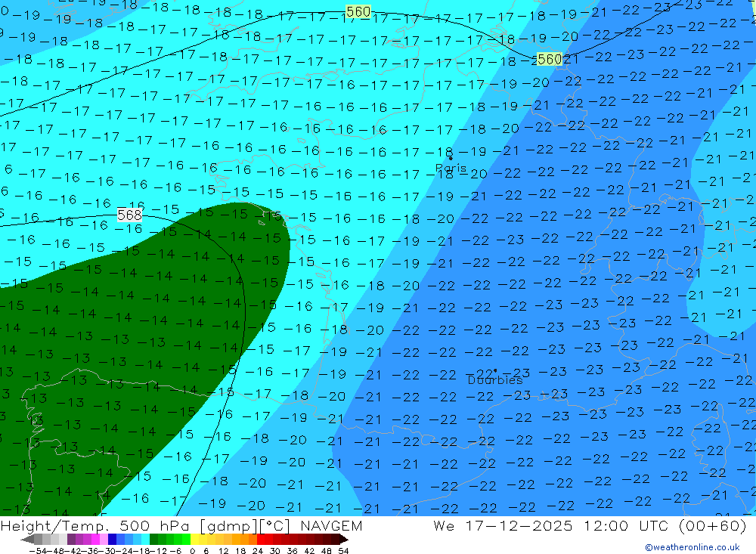The height and width of the screenshot is (554, 756).
Task: Click the Height/Temp. 500 hPa title text
Action: coord(96,525)
